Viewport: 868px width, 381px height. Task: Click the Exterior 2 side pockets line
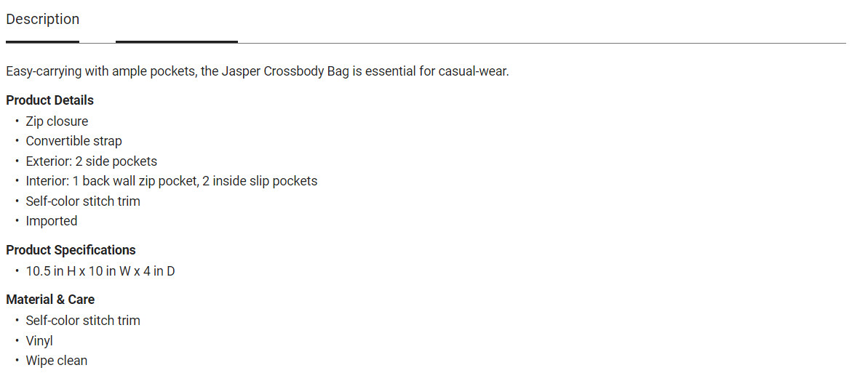91,161
